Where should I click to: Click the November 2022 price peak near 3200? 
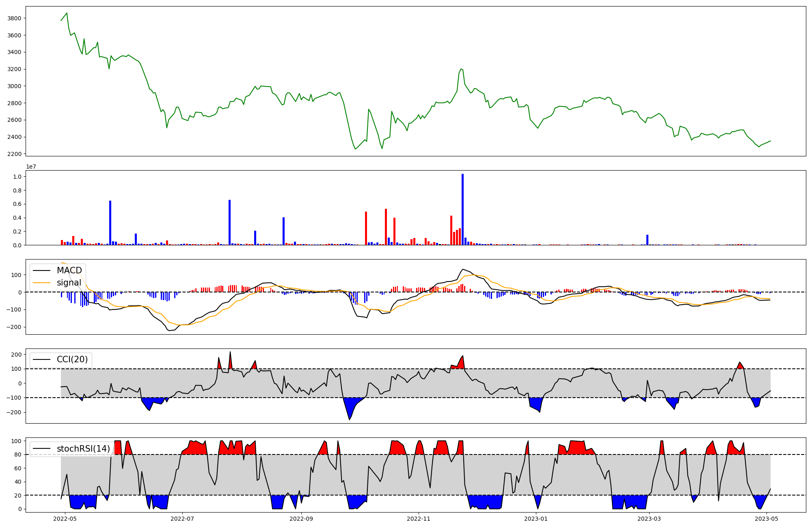tap(461, 69)
